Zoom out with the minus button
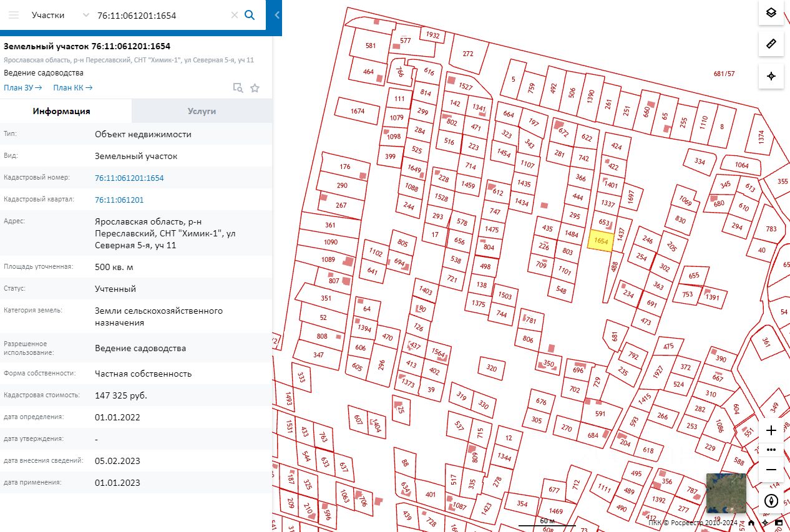The image size is (790, 532). coord(771,470)
